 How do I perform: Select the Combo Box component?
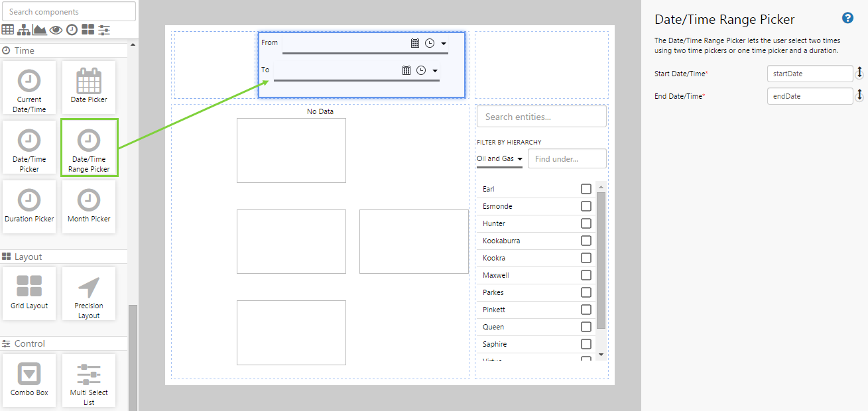click(29, 381)
